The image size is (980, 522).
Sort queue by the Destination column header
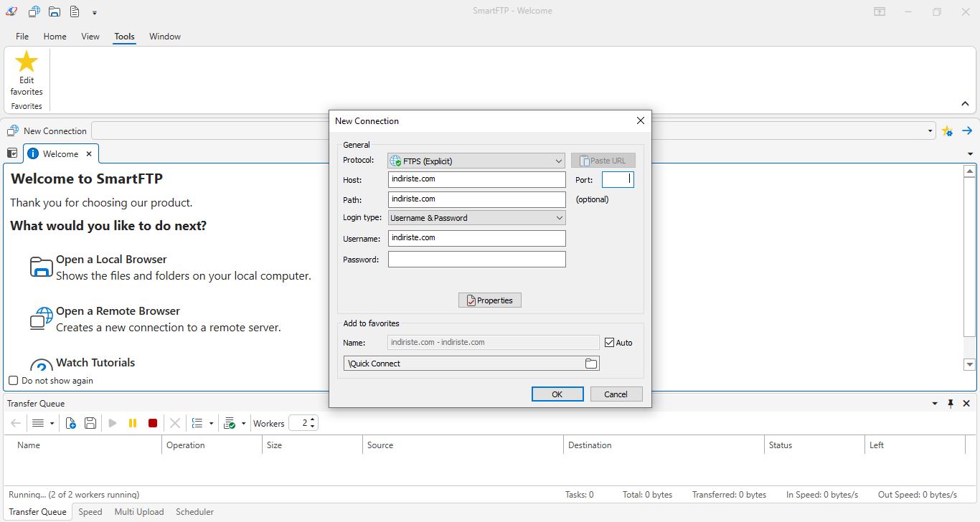tap(664, 445)
